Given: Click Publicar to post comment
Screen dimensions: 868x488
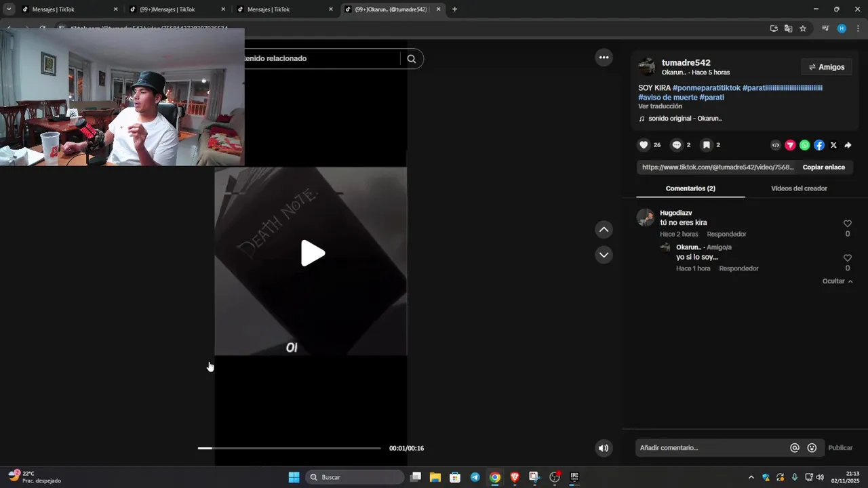Looking at the screenshot, I should (x=840, y=448).
